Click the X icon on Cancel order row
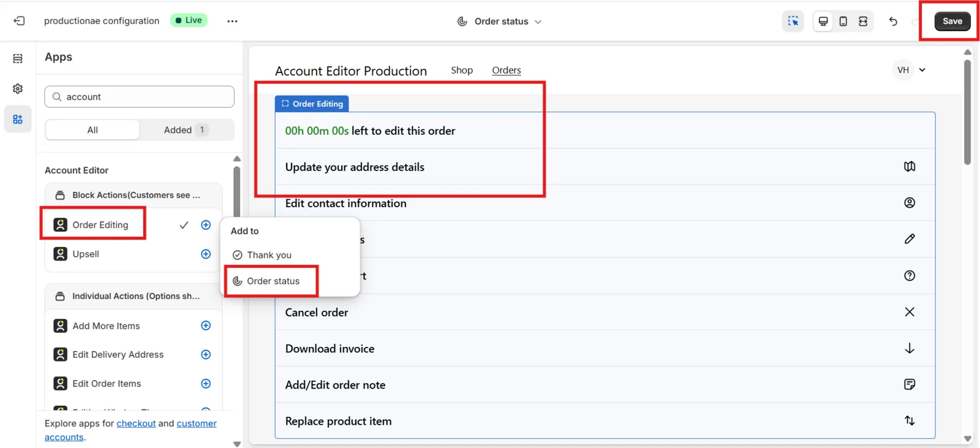Image resolution: width=980 pixels, height=448 pixels. pos(910,312)
